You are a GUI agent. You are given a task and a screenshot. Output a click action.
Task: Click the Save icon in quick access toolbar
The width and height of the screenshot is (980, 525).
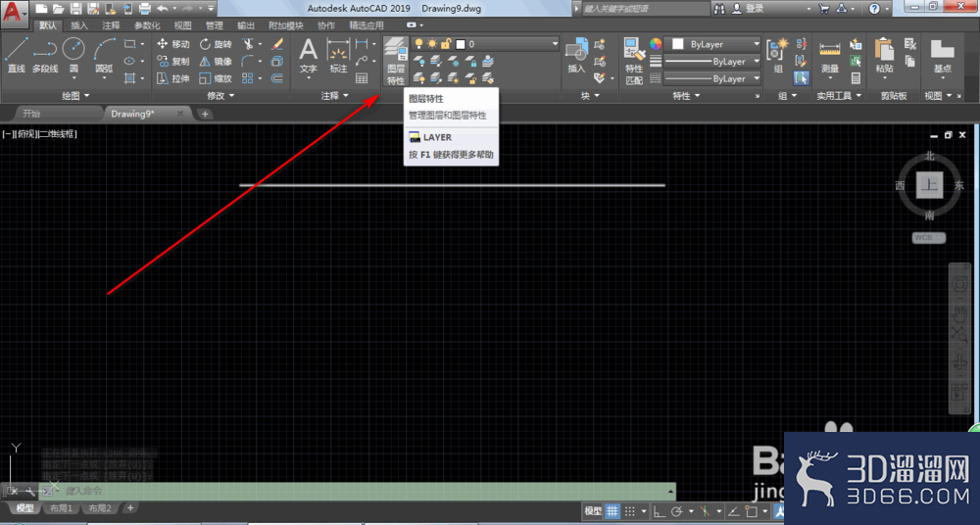[75, 9]
